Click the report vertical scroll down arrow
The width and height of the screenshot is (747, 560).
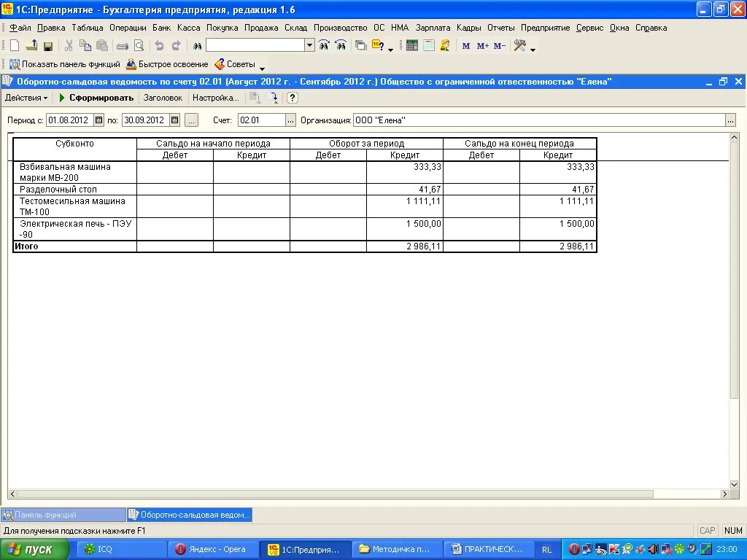point(734,485)
